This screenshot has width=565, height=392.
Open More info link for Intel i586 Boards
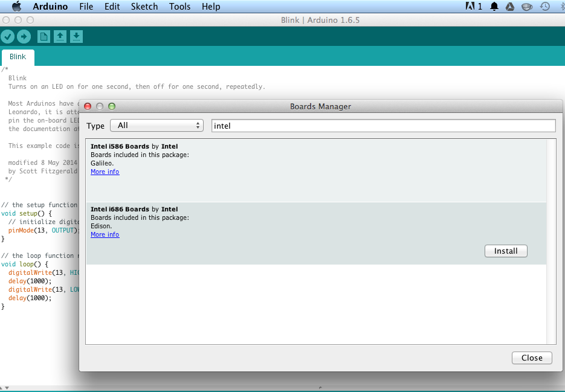point(105,172)
